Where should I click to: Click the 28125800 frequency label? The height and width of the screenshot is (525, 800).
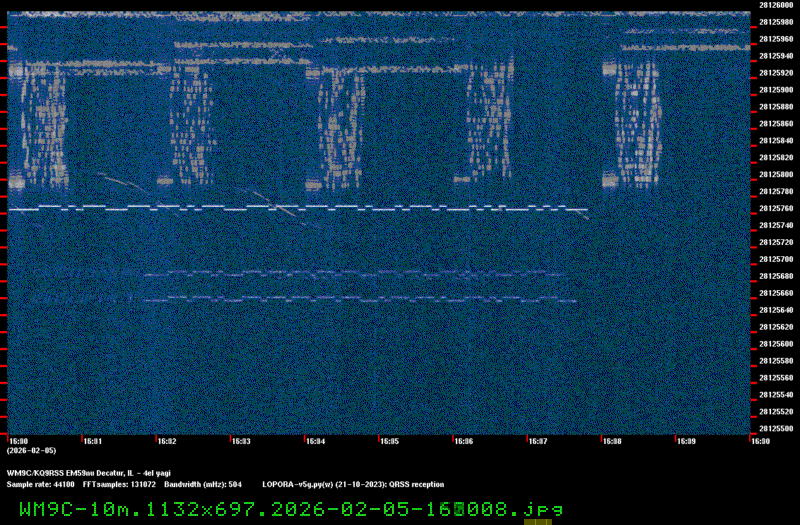[776, 174]
